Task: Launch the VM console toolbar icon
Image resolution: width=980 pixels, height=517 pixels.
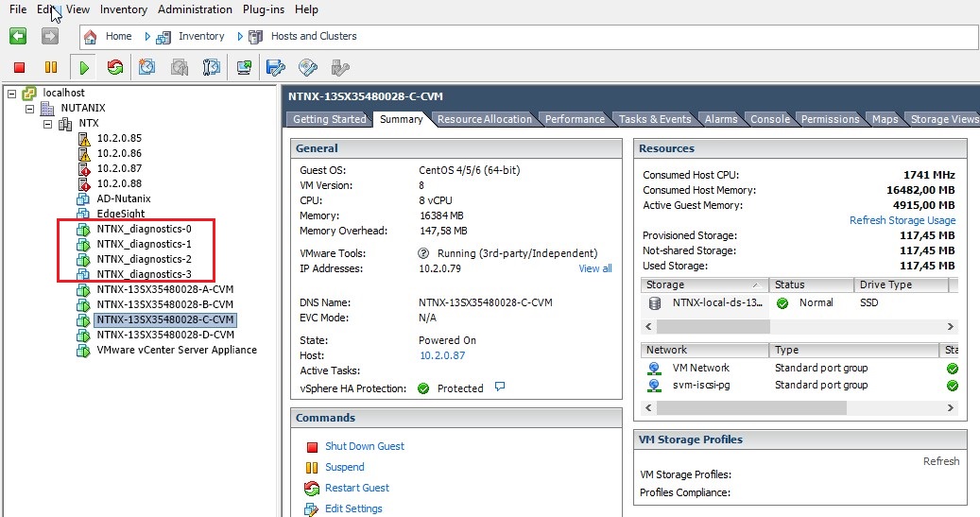Action: click(x=244, y=67)
